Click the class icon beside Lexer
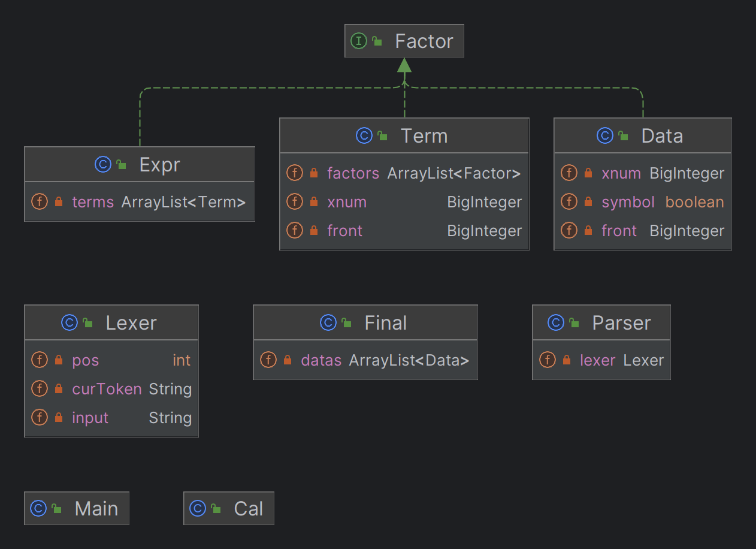This screenshot has width=756, height=549. [69, 322]
